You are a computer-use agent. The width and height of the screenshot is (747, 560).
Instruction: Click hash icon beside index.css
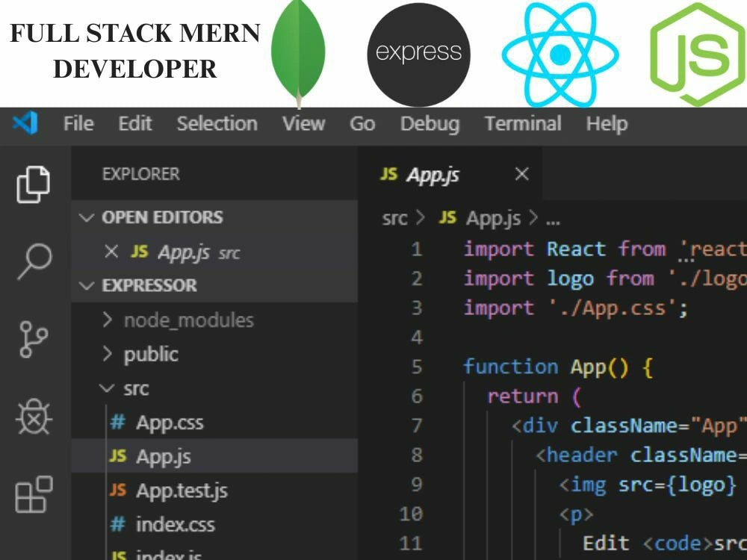coord(118,524)
